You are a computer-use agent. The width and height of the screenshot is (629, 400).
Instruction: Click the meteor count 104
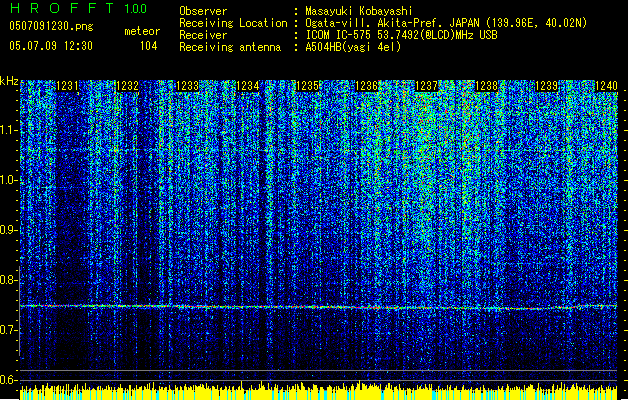click(148, 46)
